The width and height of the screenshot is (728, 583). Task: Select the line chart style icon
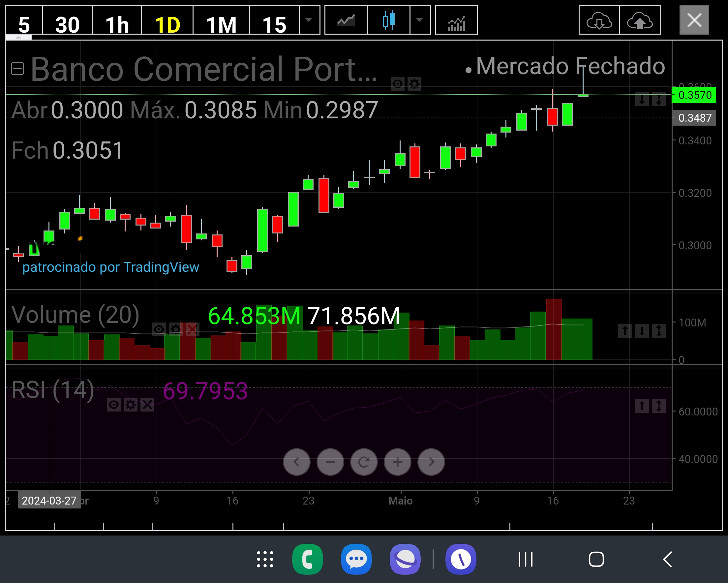(346, 20)
